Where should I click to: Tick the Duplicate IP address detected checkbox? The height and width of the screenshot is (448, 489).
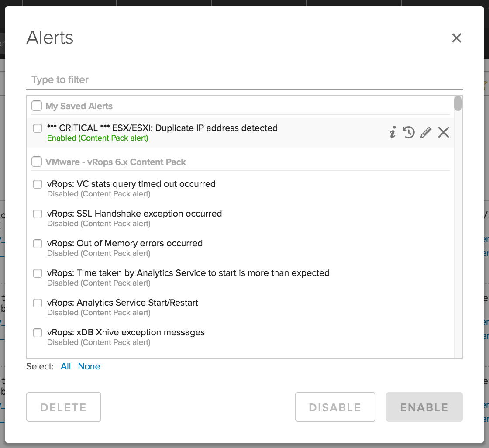38,128
